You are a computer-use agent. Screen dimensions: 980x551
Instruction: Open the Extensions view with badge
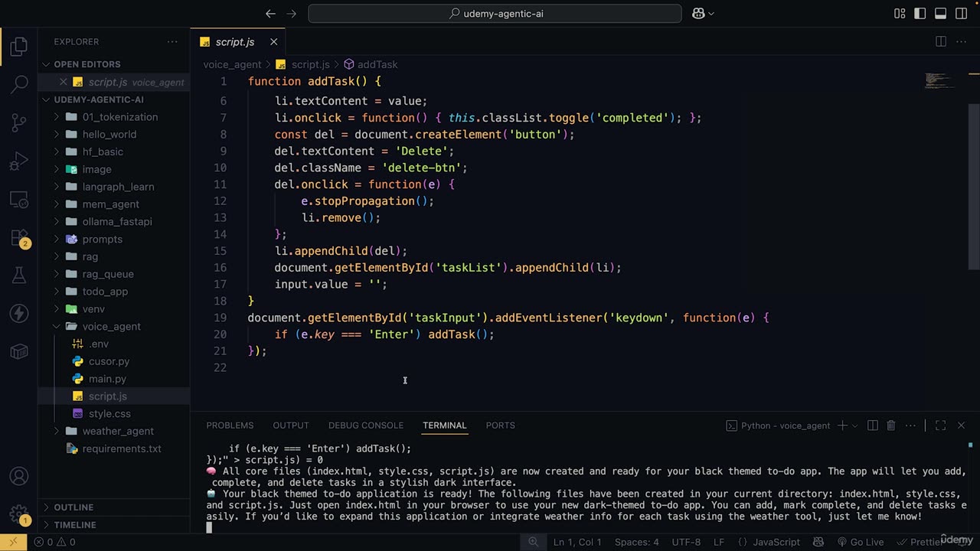pos(19,238)
